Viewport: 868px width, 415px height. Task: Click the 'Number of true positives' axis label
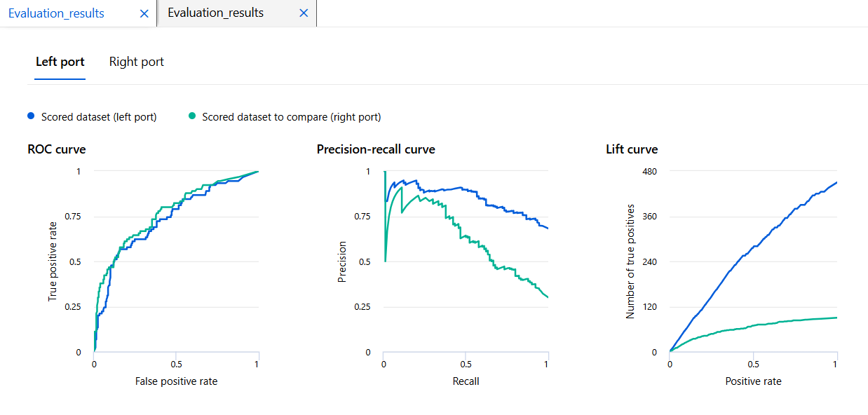[x=630, y=261]
